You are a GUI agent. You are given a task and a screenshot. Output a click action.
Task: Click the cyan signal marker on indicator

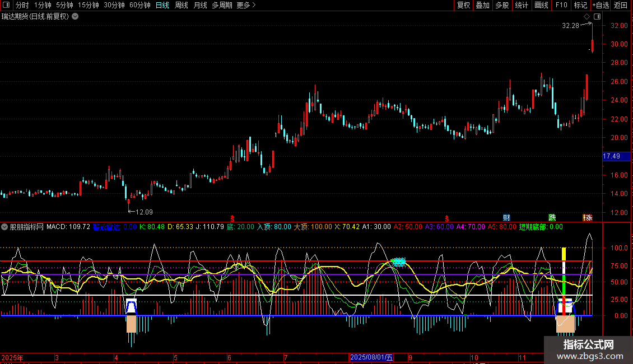398,262
